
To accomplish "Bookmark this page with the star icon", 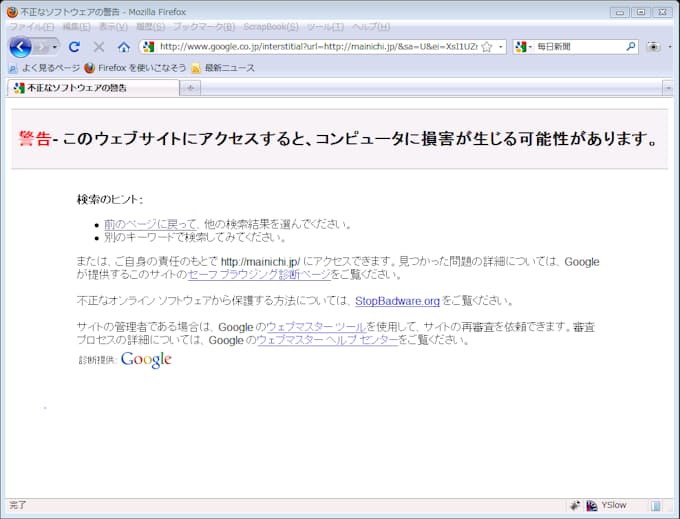I will pos(486,47).
